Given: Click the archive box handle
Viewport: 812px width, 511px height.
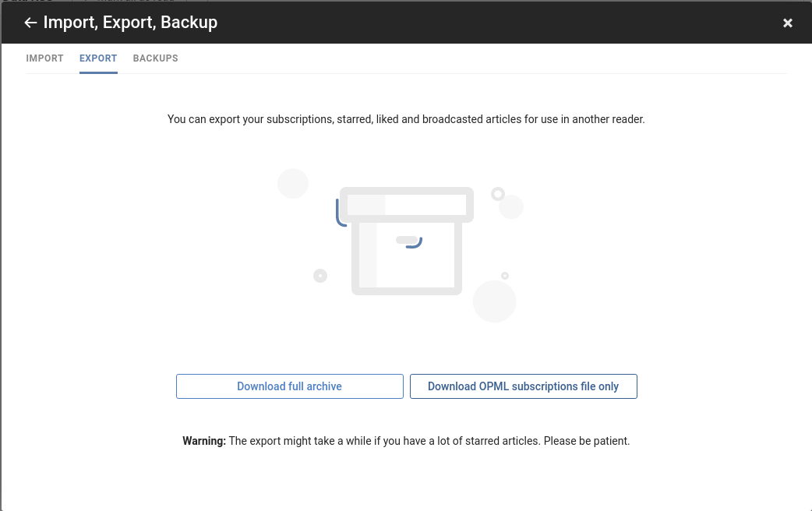Looking at the screenshot, I should pyautogui.click(x=409, y=241).
